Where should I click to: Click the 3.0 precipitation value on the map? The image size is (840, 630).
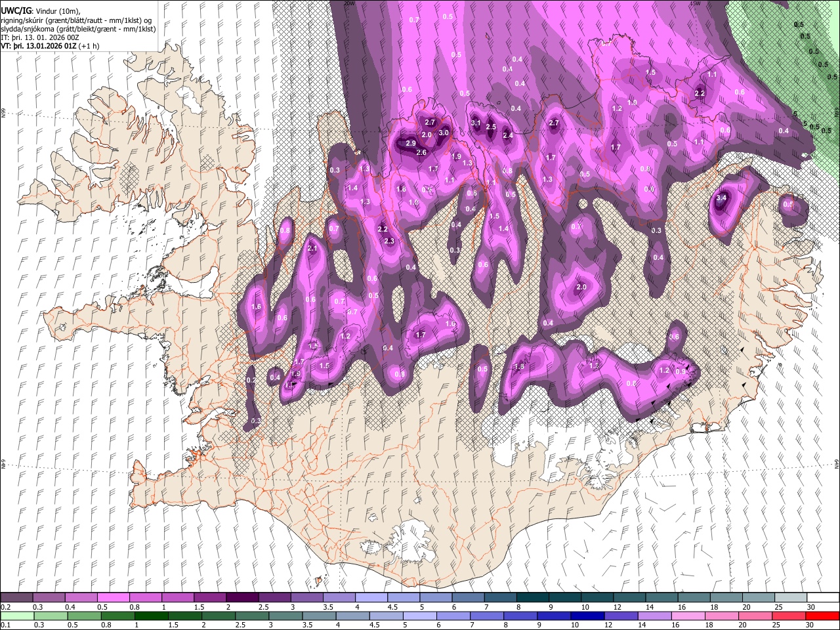point(444,133)
